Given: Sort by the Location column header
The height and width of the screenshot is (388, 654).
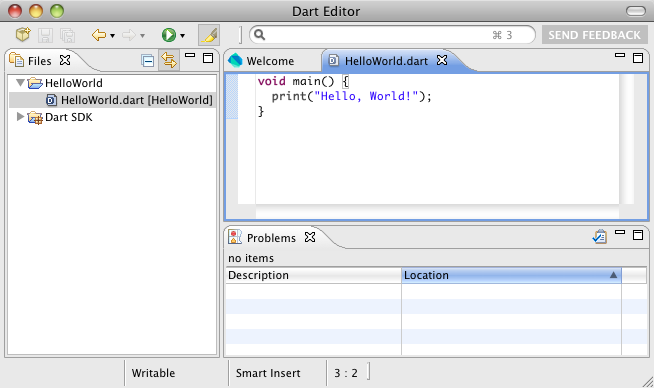Looking at the screenshot, I should (x=511, y=275).
